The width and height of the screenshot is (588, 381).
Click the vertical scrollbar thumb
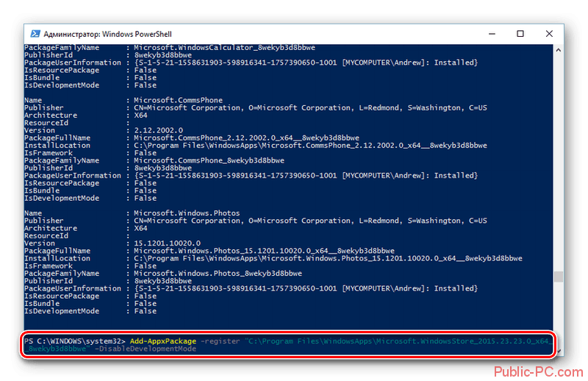tap(559, 277)
